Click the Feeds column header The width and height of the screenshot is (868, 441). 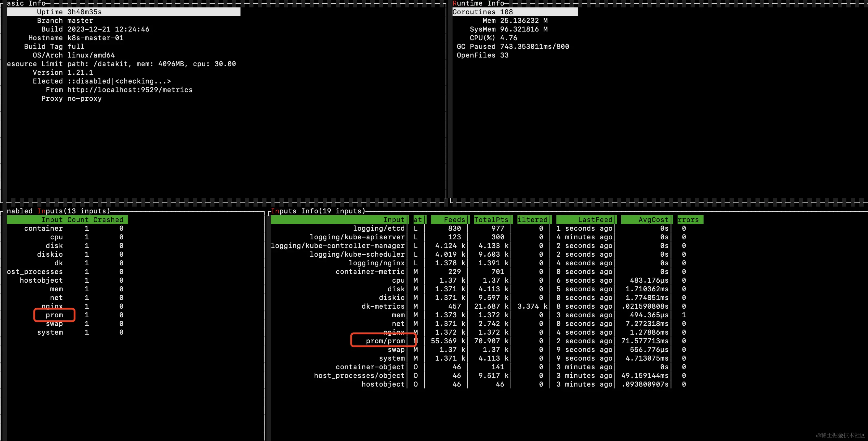[x=454, y=220]
